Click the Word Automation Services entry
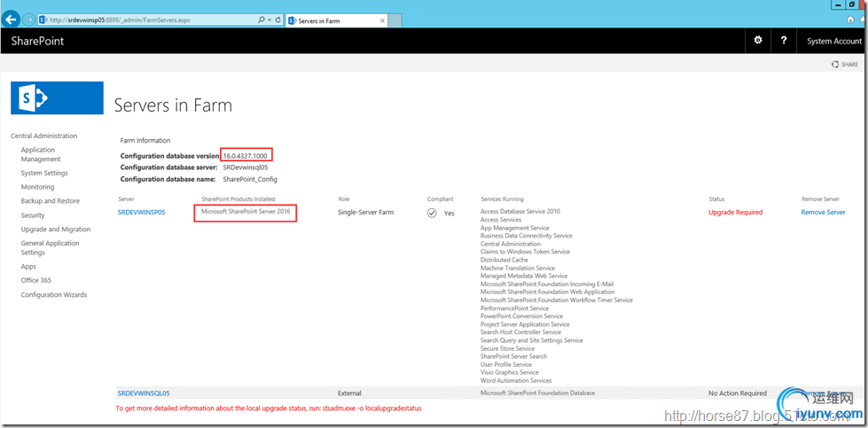868x428 pixels. coord(516,380)
